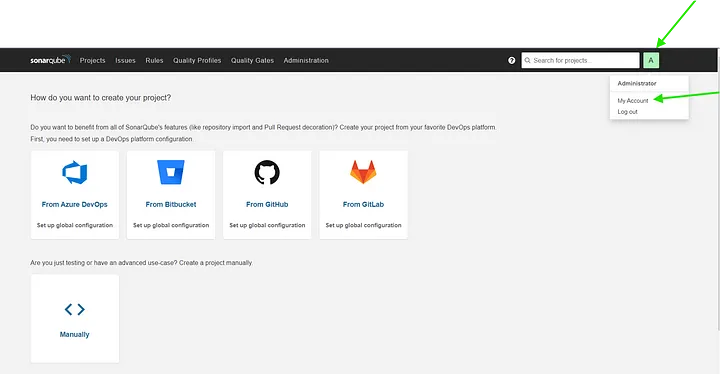Open the Issues page
The height and width of the screenshot is (374, 720).
125,60
